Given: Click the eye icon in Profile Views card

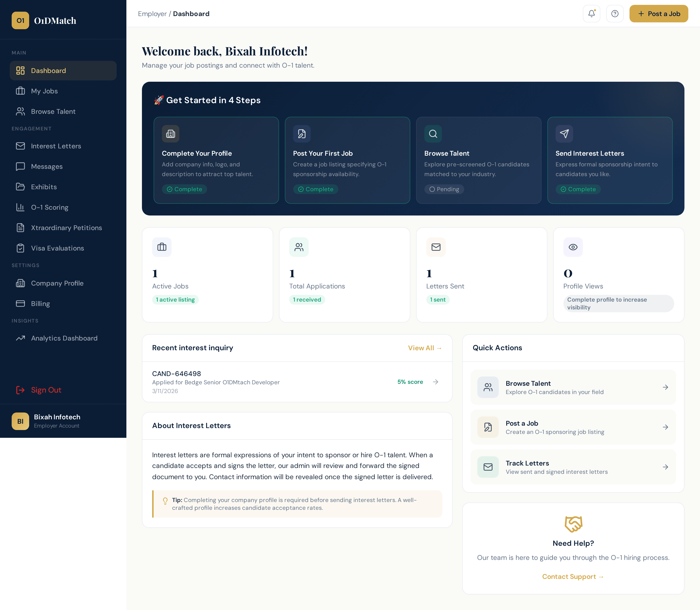Looking at the screenshot, I should 573,247.
